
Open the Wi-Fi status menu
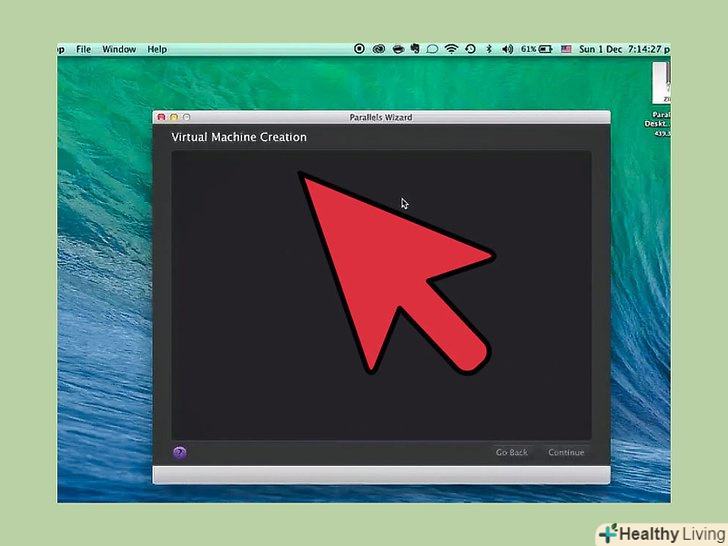pyautogui.click(x=451, y=49)
